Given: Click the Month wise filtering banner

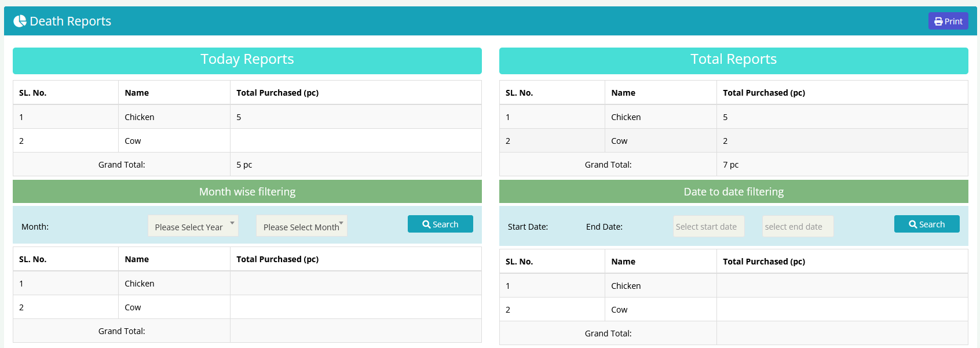Looking at the screenshot, I should (247, 192).
